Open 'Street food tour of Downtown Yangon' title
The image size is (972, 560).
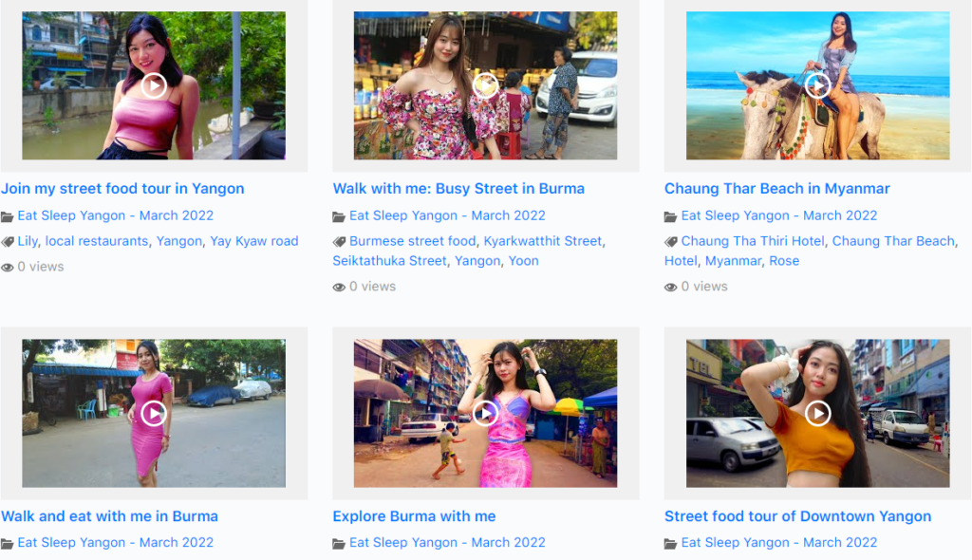[x=797, y=516]
